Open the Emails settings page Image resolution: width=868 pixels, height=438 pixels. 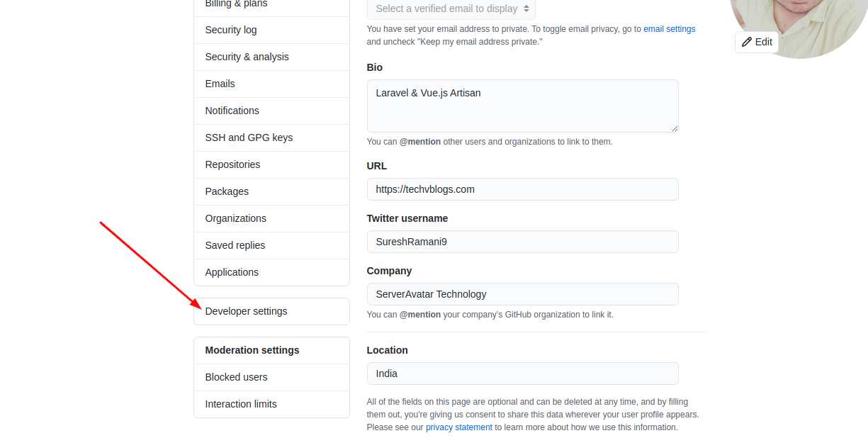(x=271, y=84)
